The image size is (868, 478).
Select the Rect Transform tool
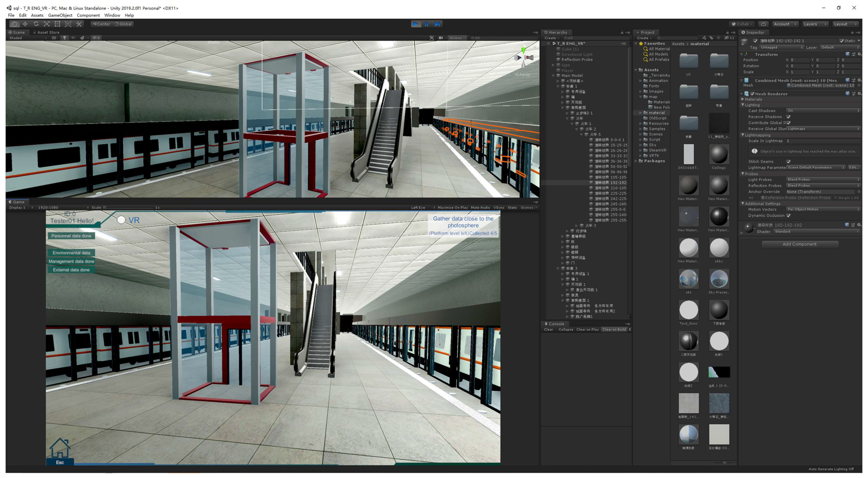click(57, 24)
